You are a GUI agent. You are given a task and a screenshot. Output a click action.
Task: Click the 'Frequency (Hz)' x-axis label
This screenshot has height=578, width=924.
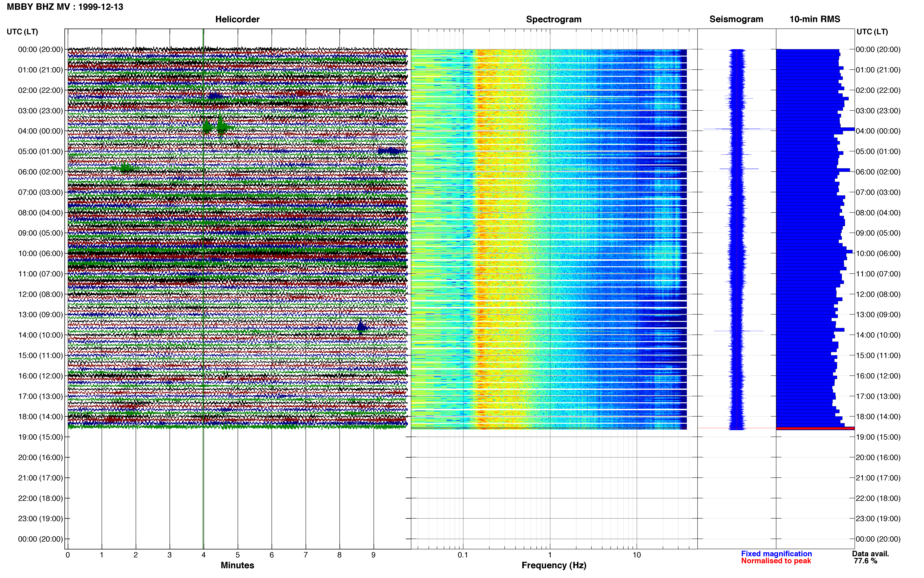coord(554,565)
